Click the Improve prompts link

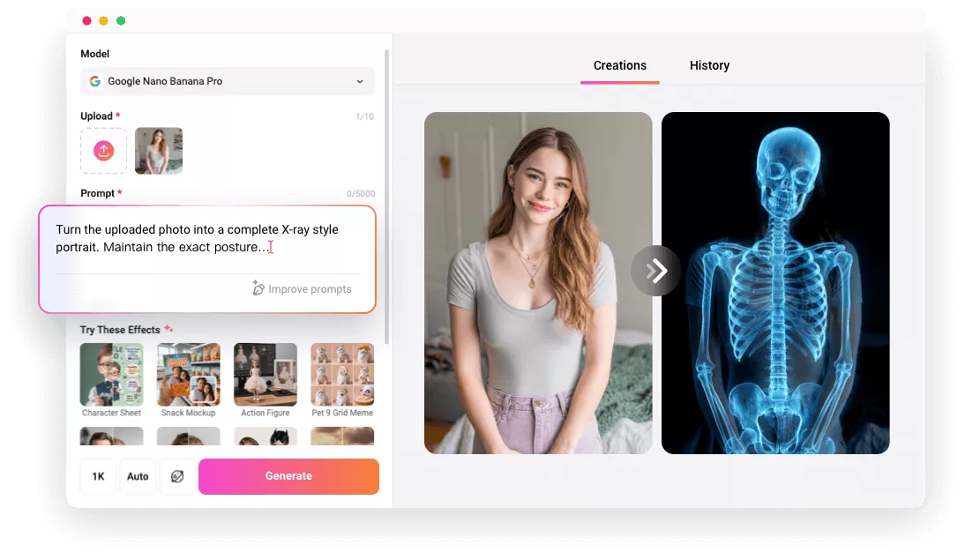coord(310,289)
